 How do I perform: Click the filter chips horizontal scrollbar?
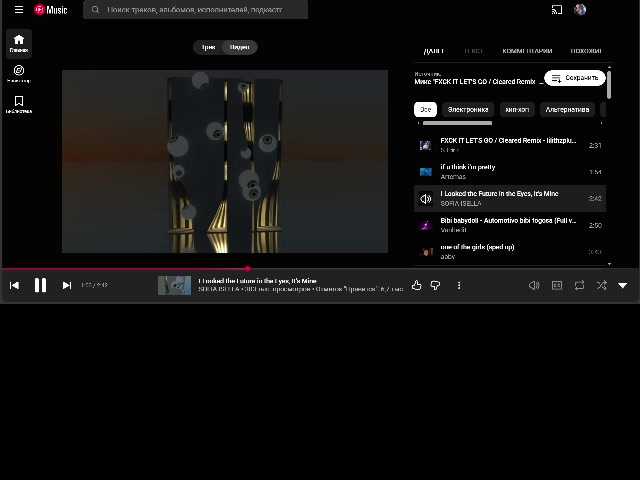click(x=457, y=123)
